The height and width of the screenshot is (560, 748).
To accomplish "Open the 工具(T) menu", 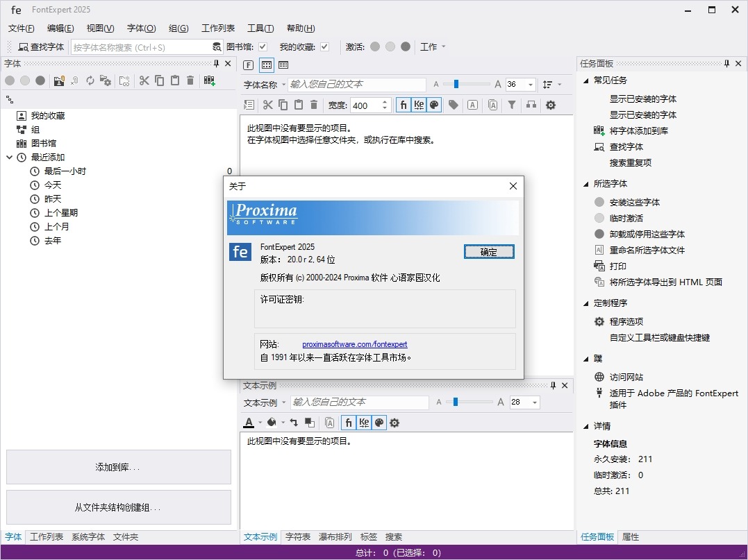I will coord(260,28).
